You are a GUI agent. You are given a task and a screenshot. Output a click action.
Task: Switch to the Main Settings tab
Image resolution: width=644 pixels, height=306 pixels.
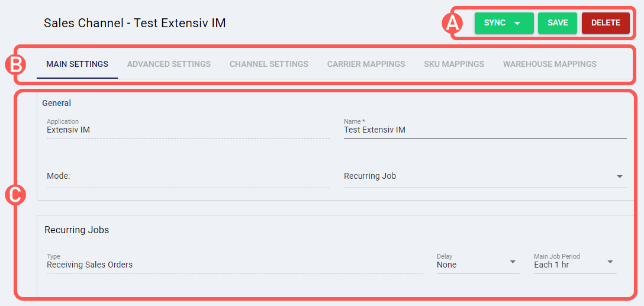coord(77,65)
